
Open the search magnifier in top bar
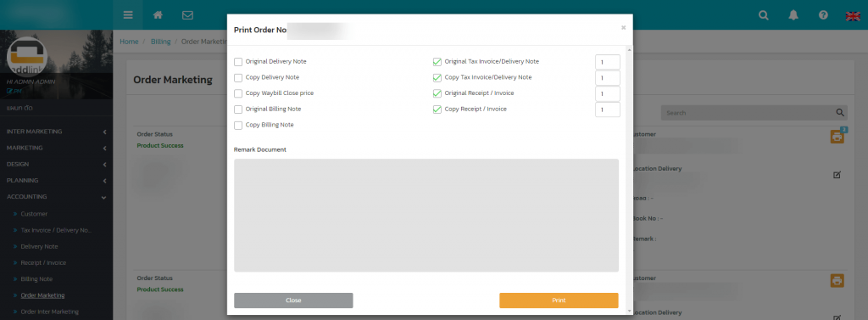(764, 15)
